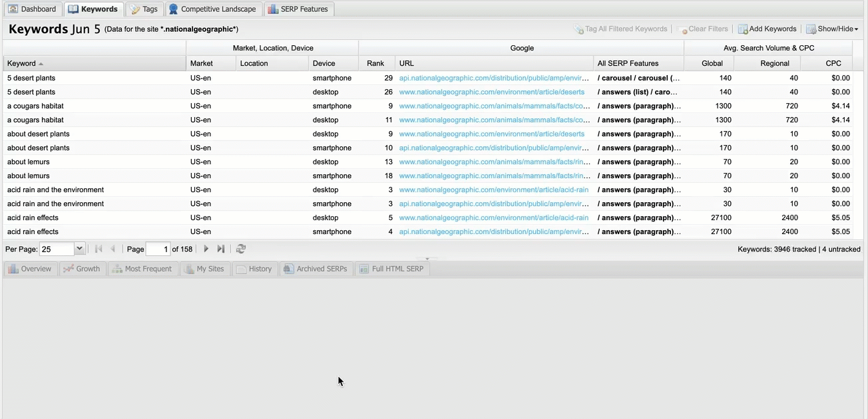Go to the next page arrow
Viewport: 868px width, 419px height.
(x=206, y=249)
